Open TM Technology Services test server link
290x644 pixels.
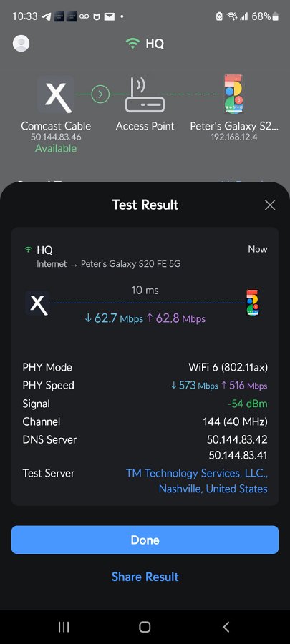197,481
